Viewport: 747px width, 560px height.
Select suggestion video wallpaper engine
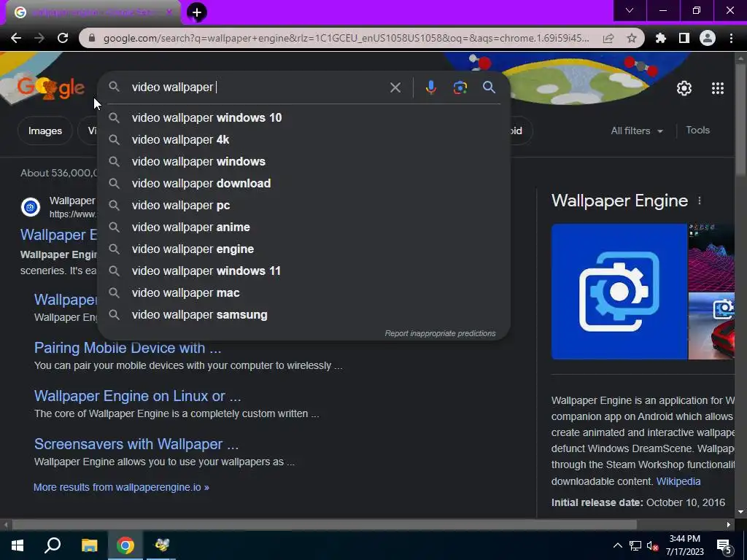(303, 249)
